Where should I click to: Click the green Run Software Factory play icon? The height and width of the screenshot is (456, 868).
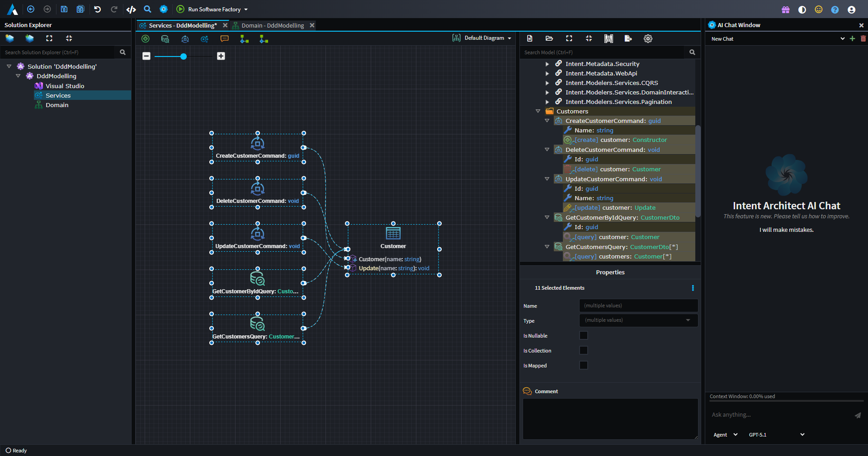coord(180,9)
